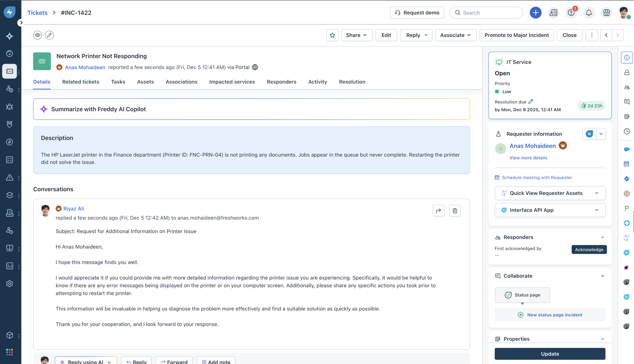Open the Reply dropdown in toolbar
Image resolution: width=634 pixels, height=364 pixels.
[x=416, y=35]
